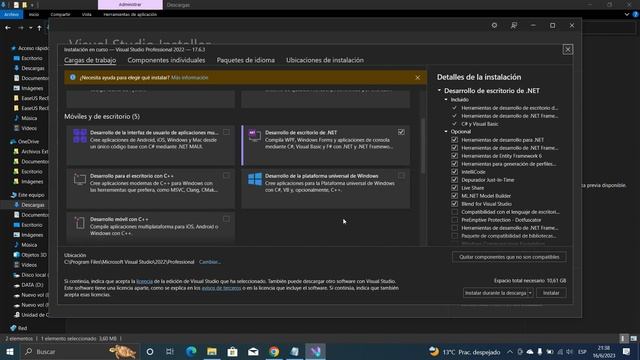The image size is (640, 360).
Task: Expand the File Explorer ribbon chevron
Action: (x=627, y=14)
